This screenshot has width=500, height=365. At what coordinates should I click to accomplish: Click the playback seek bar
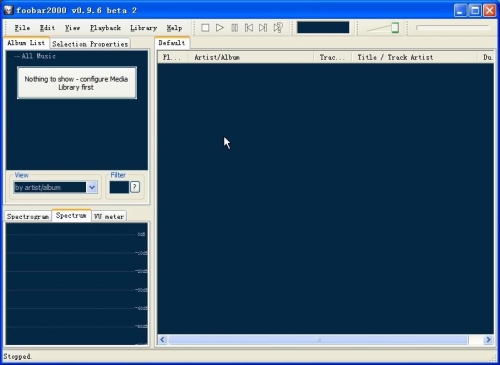point(453,28)
